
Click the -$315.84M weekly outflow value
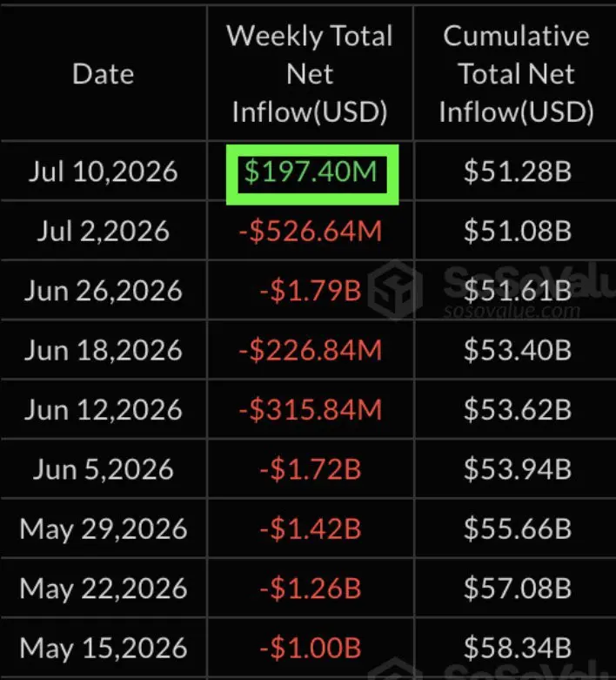pyautogui.click(x=311, y=409)
